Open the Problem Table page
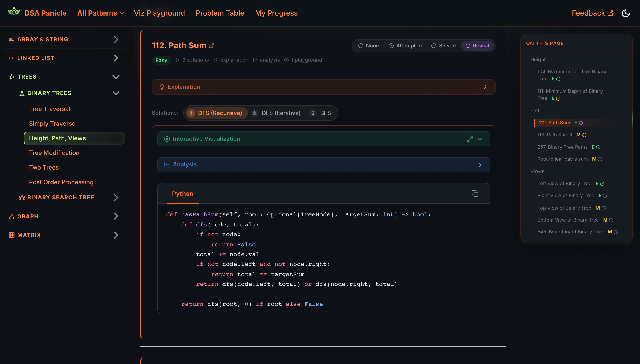This screenshot has height=364, width=640. coord(220,13)
